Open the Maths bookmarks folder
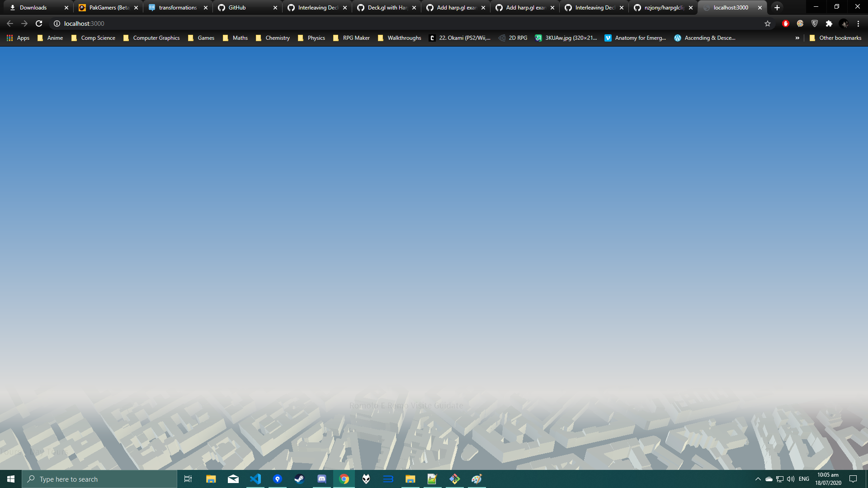The width and height of the screenshot is (868, 488). tap(236, 38)
